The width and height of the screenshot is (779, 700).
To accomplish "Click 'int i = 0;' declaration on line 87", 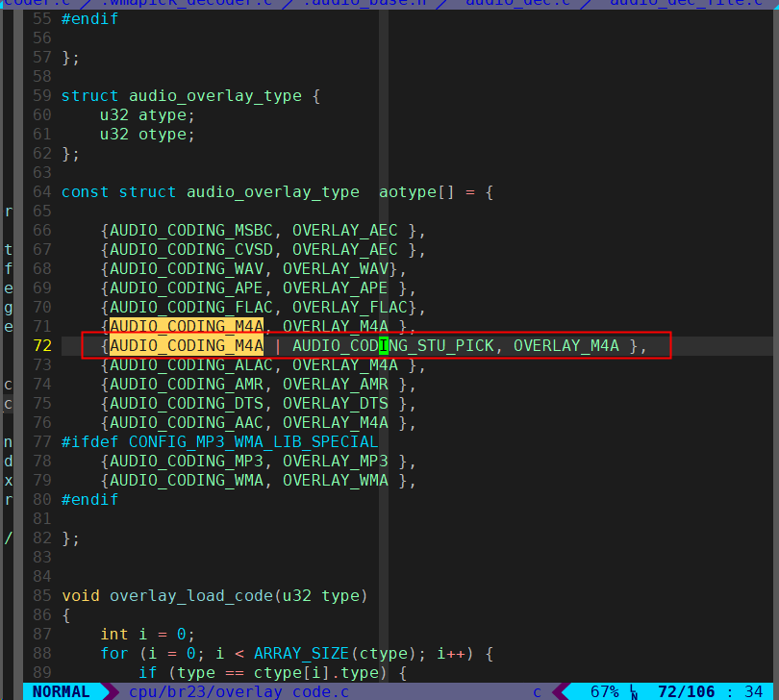I will click(x=147, y=635).
